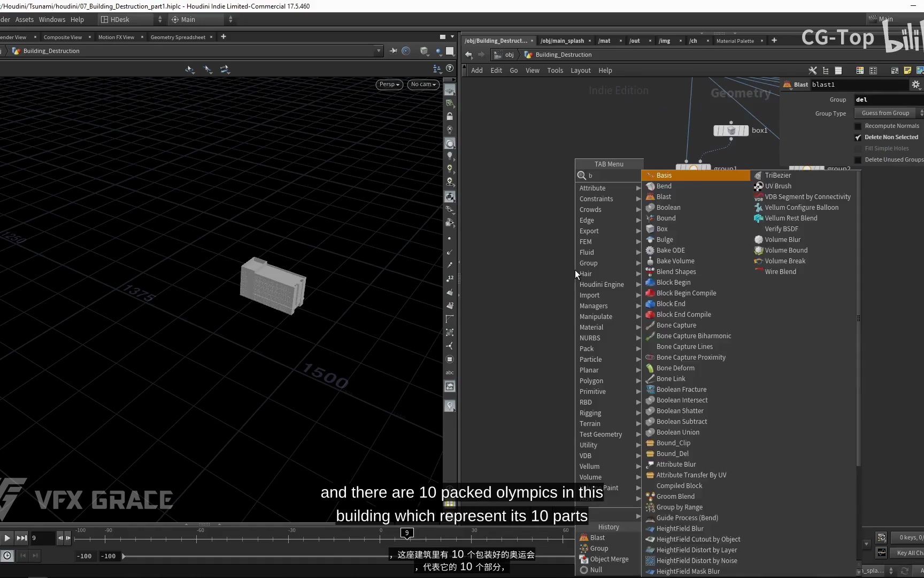Click the abc label display icon in viewport toolbar
This screenshot has height=578, width=924.
[x=450, y=372]
